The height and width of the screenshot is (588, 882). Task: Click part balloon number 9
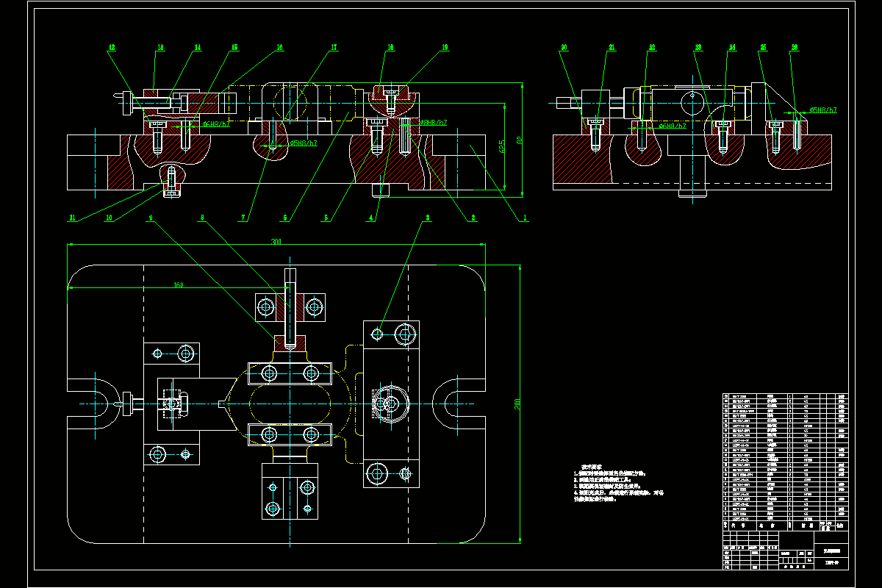(151, 218)
